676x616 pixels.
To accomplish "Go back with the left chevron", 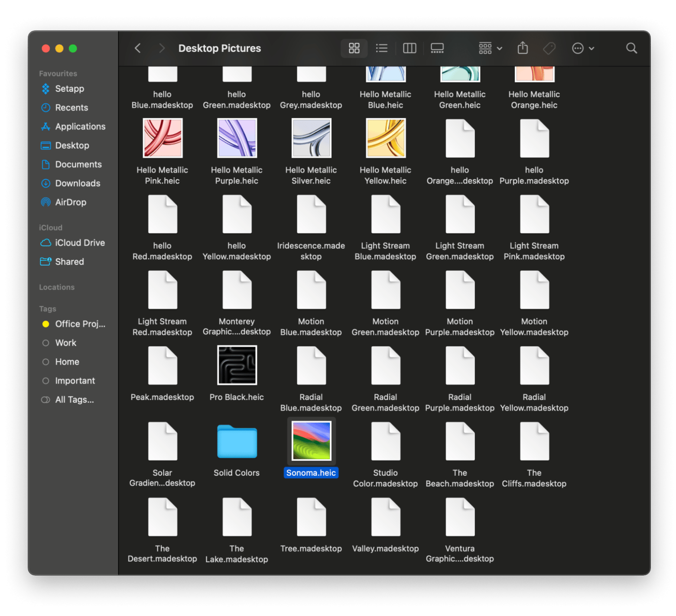I will click(138, 48).
